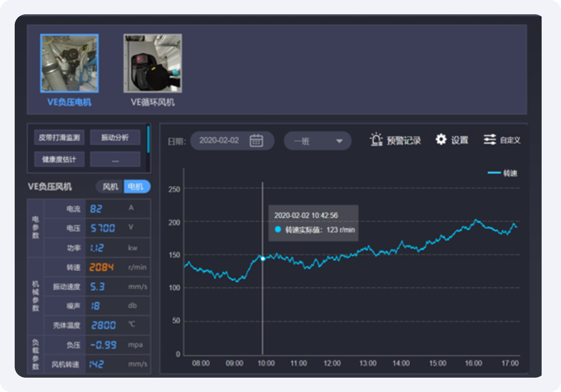
Task: Open the 皮带打滑监测 panel
Action: (59, 137)
